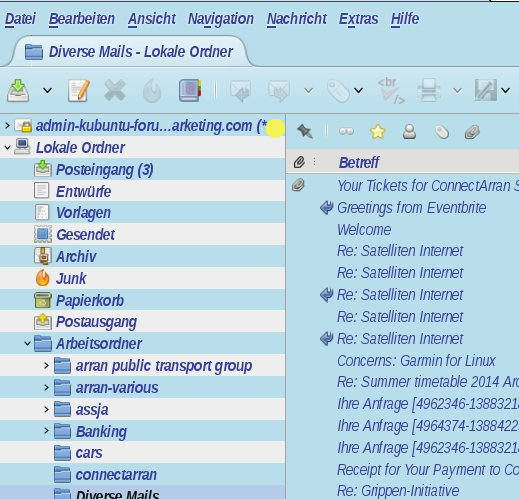This screenshot has width=519, height=499.
Task: Toggle the starred messages quick filter
Action: click(x=378, y=132)
